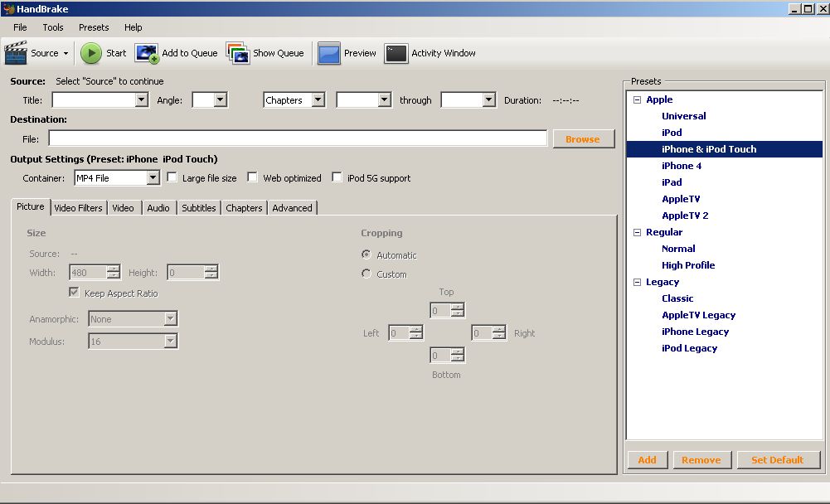Select the iPhone 4 preset

click(682, 166)
